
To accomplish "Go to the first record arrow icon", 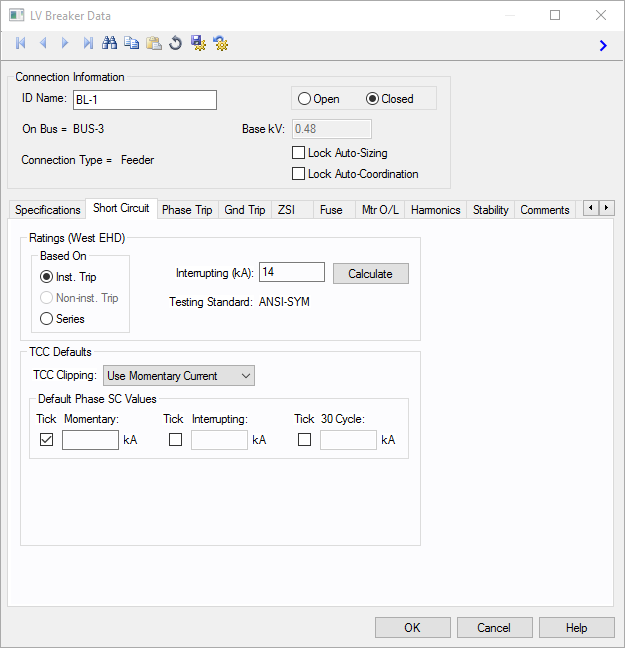I will pyautogui.click(x=20, y=43).
